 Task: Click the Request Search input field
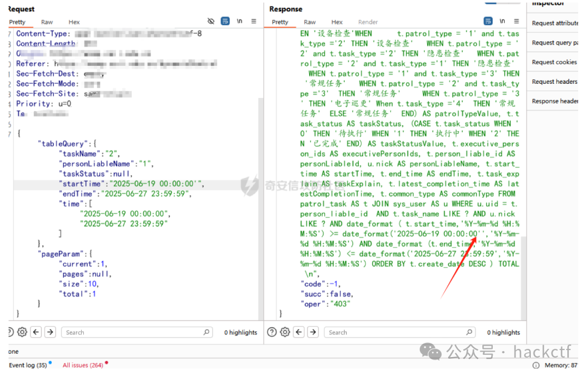(137, 332)
